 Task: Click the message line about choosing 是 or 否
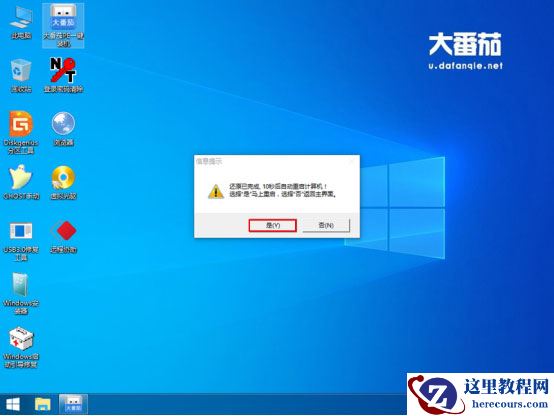283,194
